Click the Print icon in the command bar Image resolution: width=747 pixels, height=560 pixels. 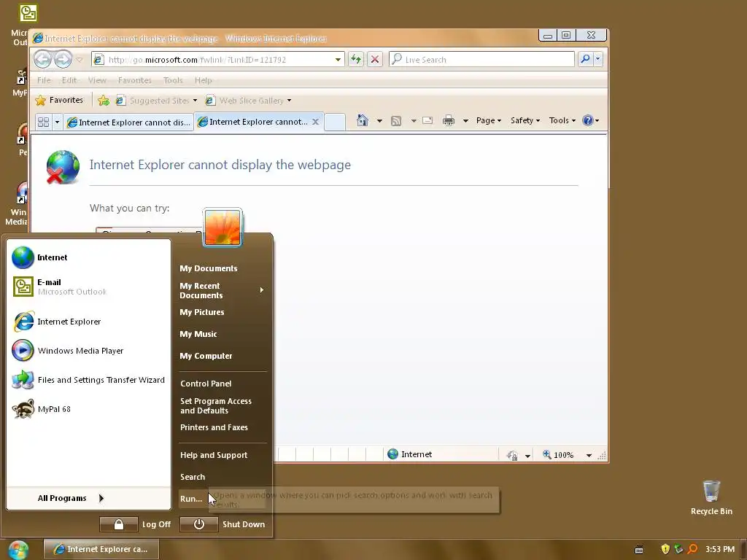coord(449,120)
